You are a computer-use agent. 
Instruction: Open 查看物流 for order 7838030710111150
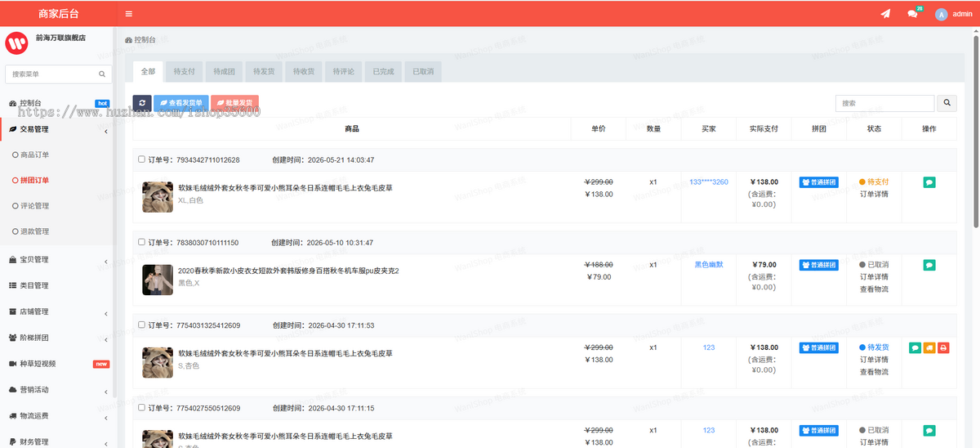(x=874, y=289)
